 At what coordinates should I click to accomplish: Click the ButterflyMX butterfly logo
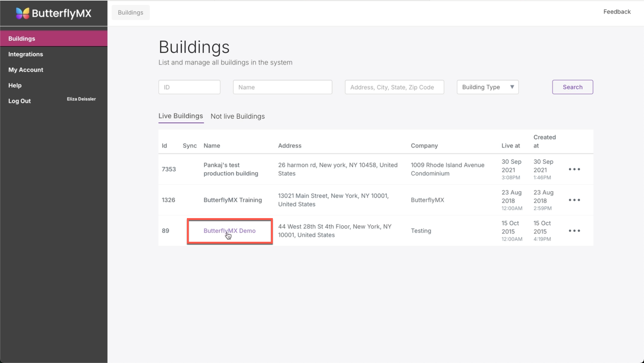(23, 14)
